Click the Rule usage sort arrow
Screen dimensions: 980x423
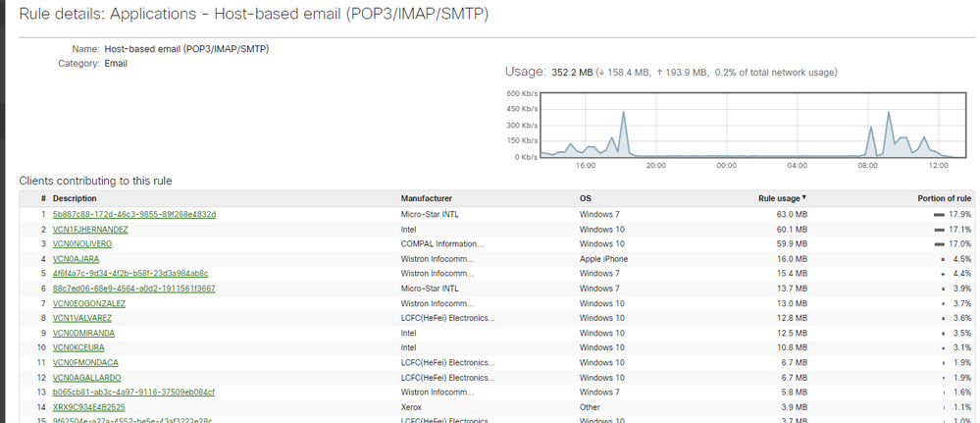click(x=804, y=197)
